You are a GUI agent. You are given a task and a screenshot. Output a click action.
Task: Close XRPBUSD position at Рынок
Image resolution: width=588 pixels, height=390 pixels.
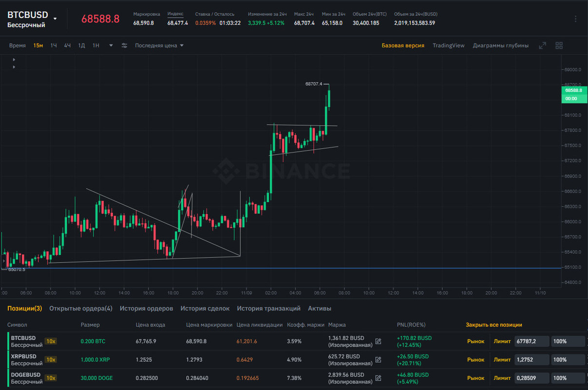(x=476, y=360)
